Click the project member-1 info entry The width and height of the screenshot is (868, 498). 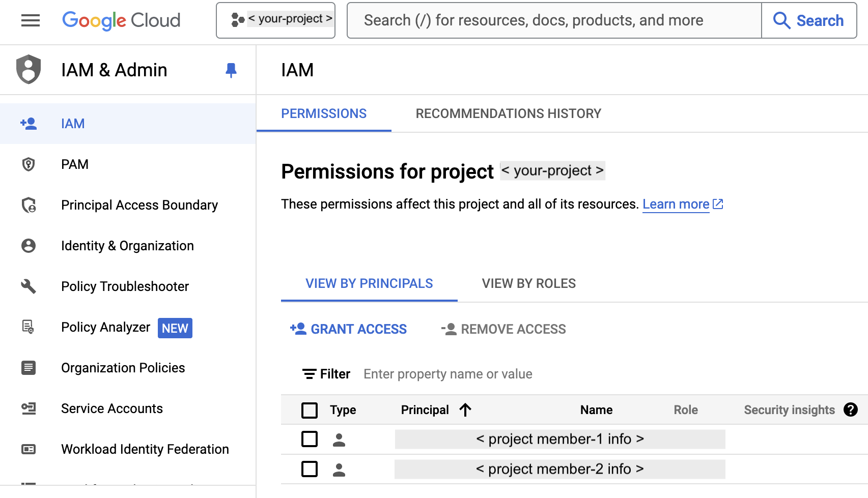(x=560, y=439)
